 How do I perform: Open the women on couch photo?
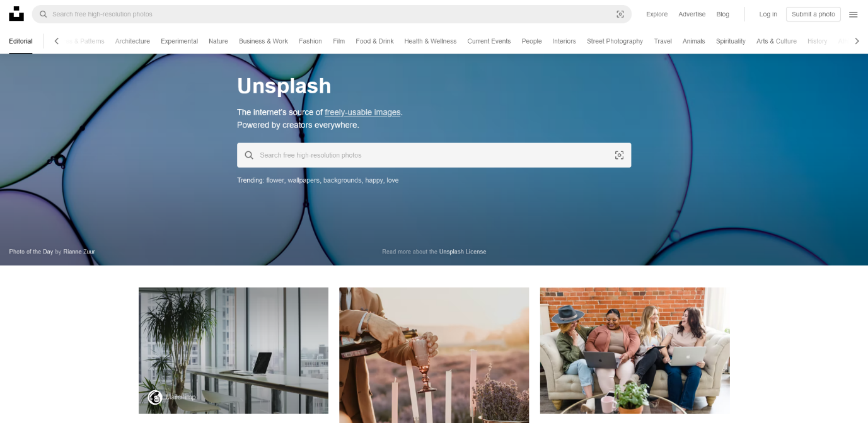tap(635, 351)
